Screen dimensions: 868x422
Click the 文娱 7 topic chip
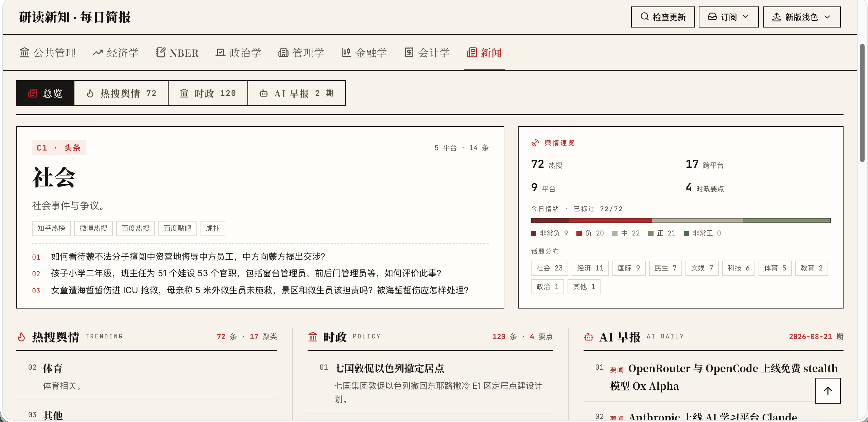point(702,268)
